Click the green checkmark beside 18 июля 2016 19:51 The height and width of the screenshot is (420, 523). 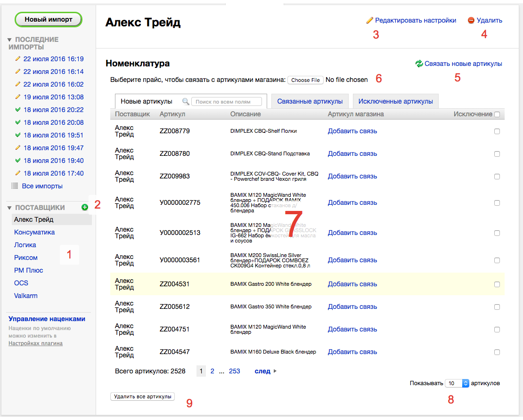click(18, 135)
